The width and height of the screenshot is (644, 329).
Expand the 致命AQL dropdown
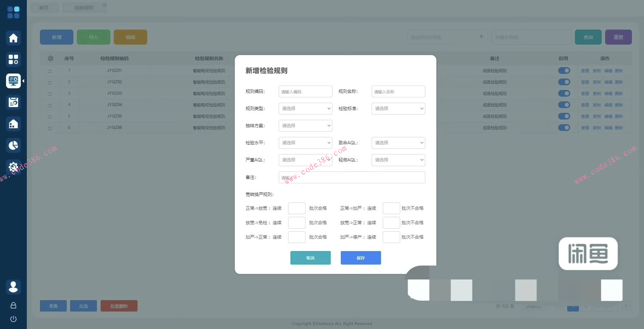398,143
